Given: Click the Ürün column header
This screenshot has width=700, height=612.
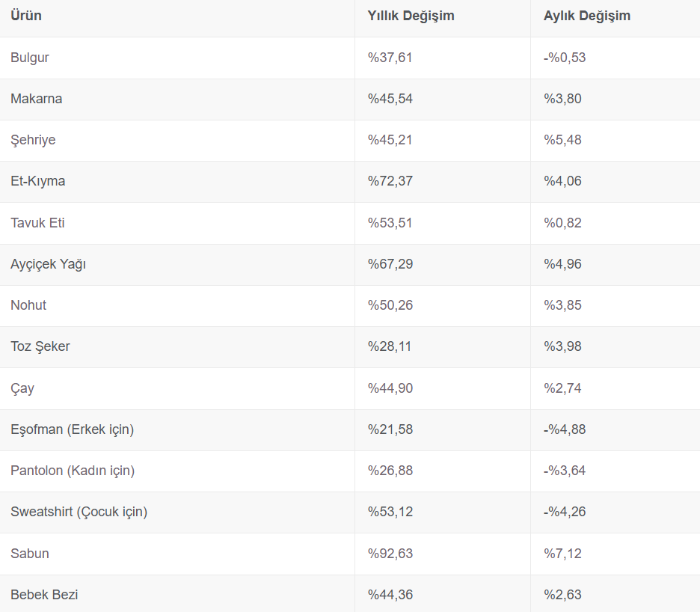Looking at the screenshot, I should pyautogui.click(x=26, y=16).
